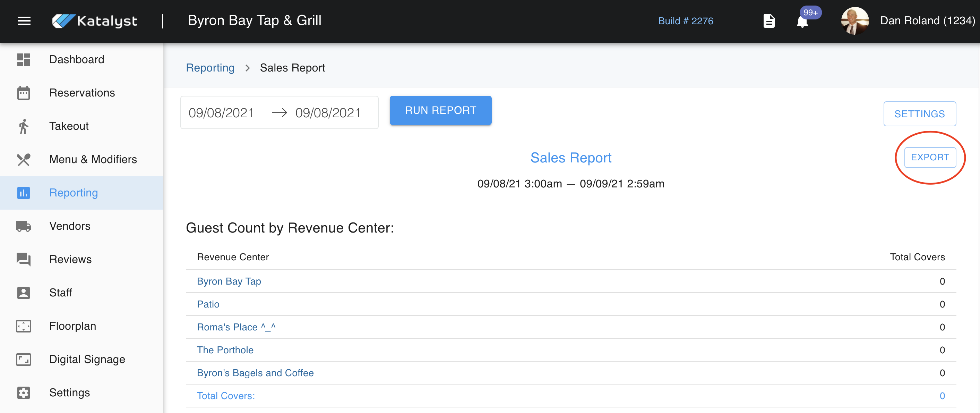This screenshot has height=413, width=980.
Task: Open Settings in the sidebar
Action: (x=70, y=393)
